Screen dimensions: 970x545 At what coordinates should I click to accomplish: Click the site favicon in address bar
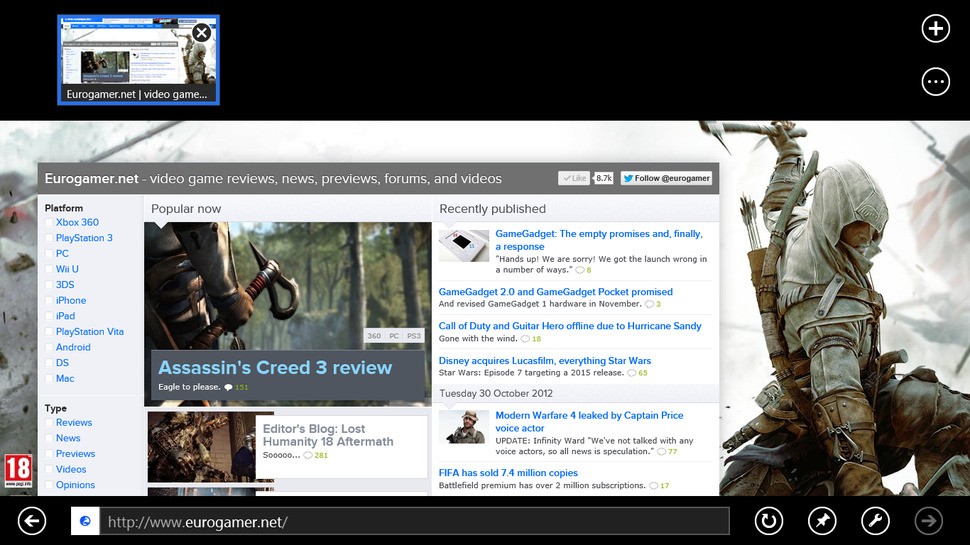pos(85,522)
